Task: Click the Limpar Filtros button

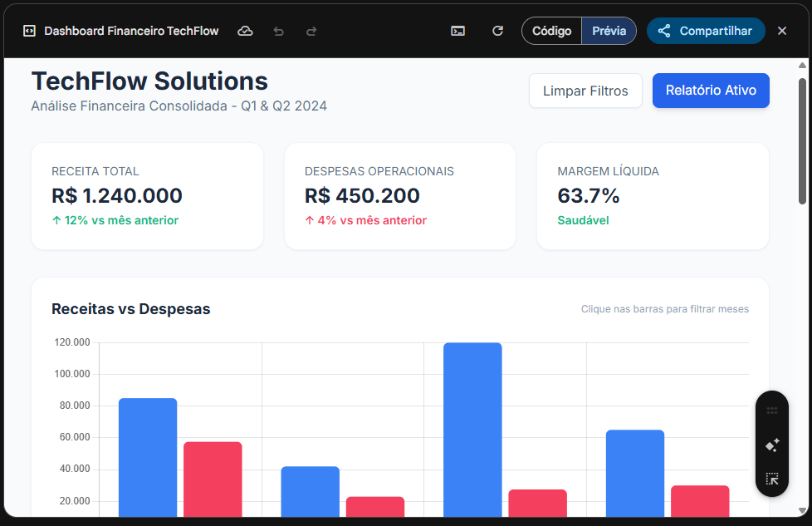Action: coord(585,91)
